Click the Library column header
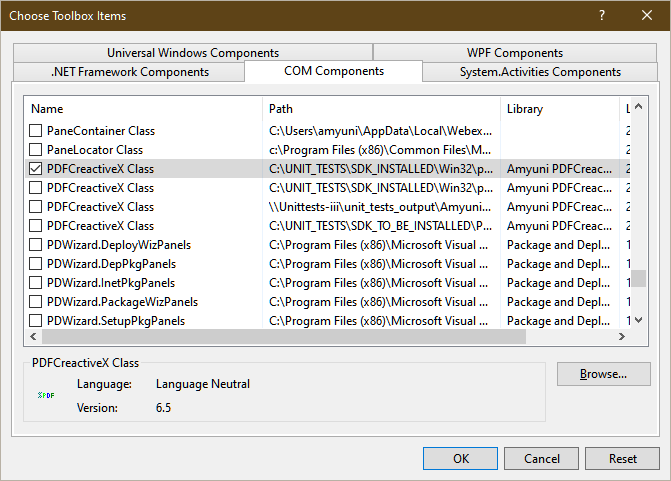The height and width of the screenshot is (481, 671). pos(559,108)
